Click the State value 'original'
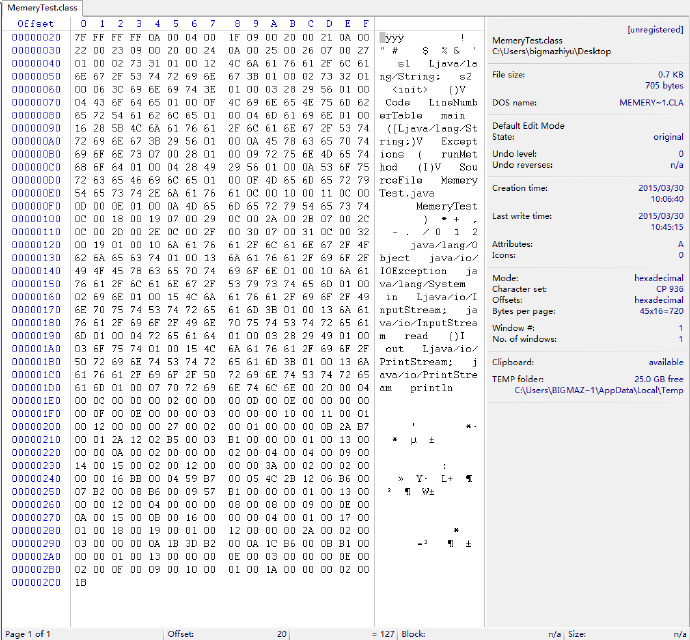Screen dimensions: 690x640 click(668, 137)
